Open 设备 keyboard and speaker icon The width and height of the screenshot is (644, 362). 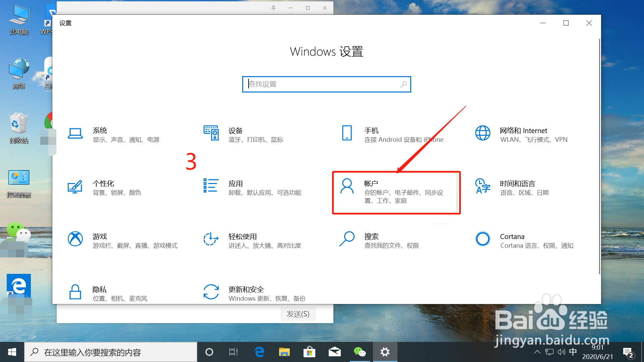[211, 133]
